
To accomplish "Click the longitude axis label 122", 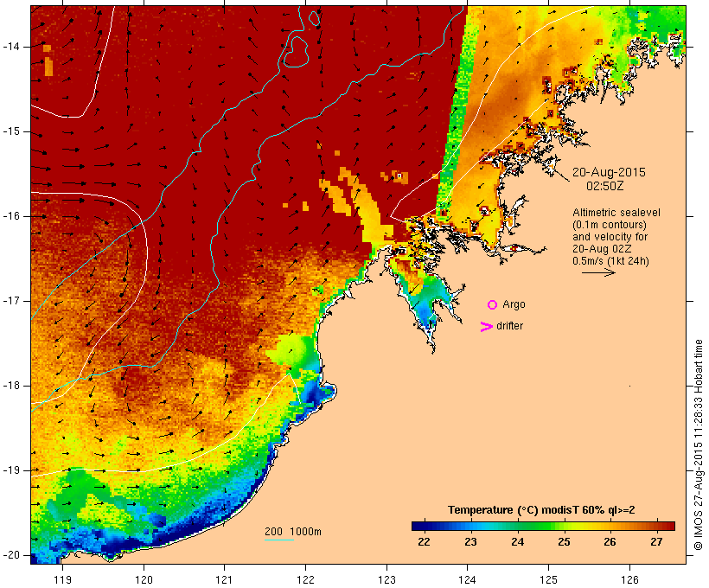I will point(306,579).
